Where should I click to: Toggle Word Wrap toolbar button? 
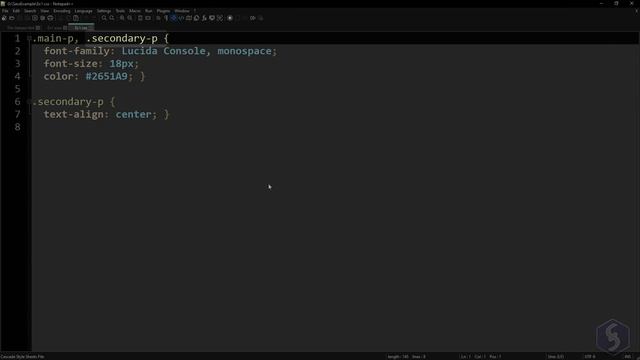click(x=158, y=18)
